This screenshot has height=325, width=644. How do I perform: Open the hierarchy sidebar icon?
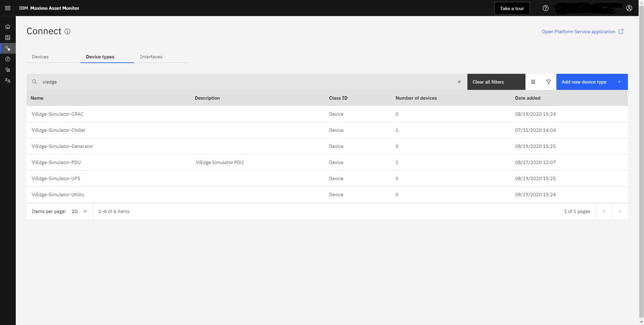[8, 70]
